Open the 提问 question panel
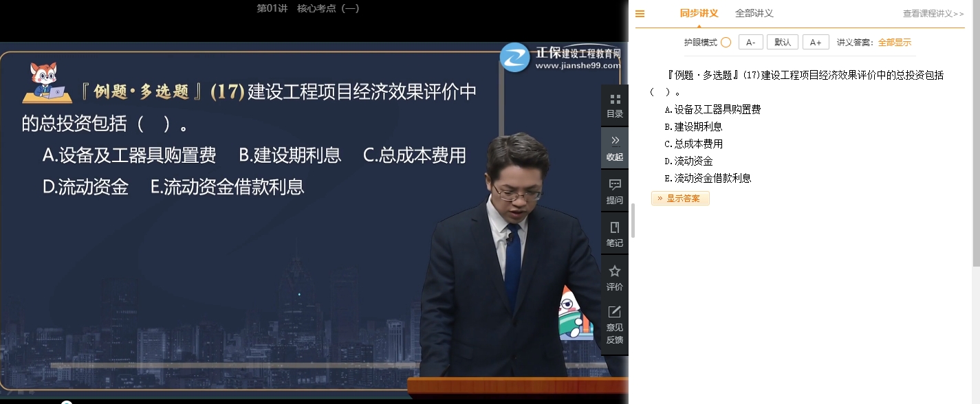The height and width of the screenshot is (404, 980). point(614,191)
